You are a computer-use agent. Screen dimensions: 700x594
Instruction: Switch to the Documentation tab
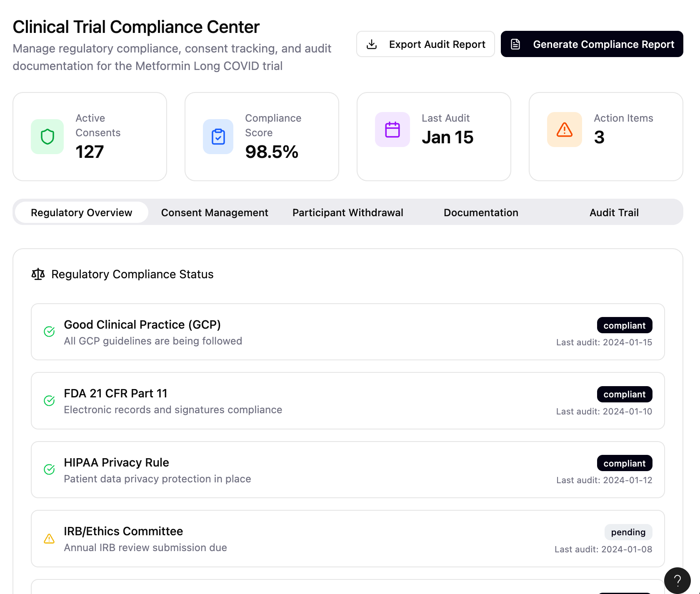point(481,212)
